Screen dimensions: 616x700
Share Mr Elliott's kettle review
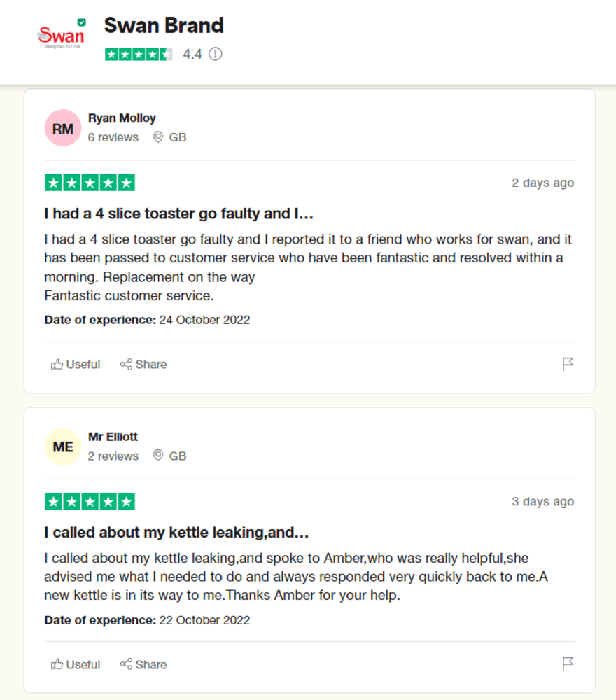pyautogui.click(x=143, y=664)
